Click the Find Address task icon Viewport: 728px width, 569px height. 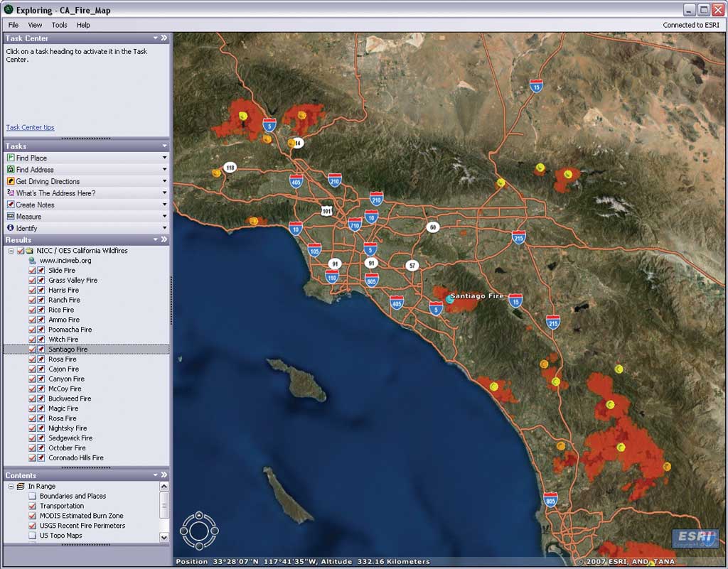tap(11, 169)
